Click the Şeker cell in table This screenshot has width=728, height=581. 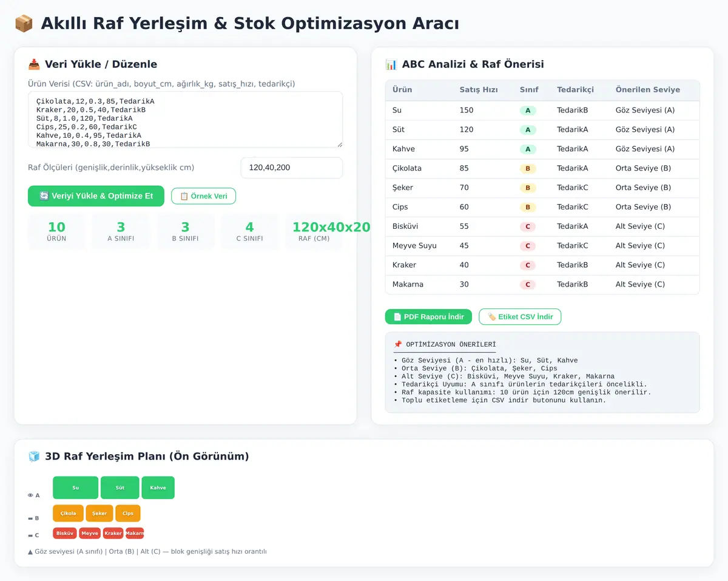tap(419, 188)
